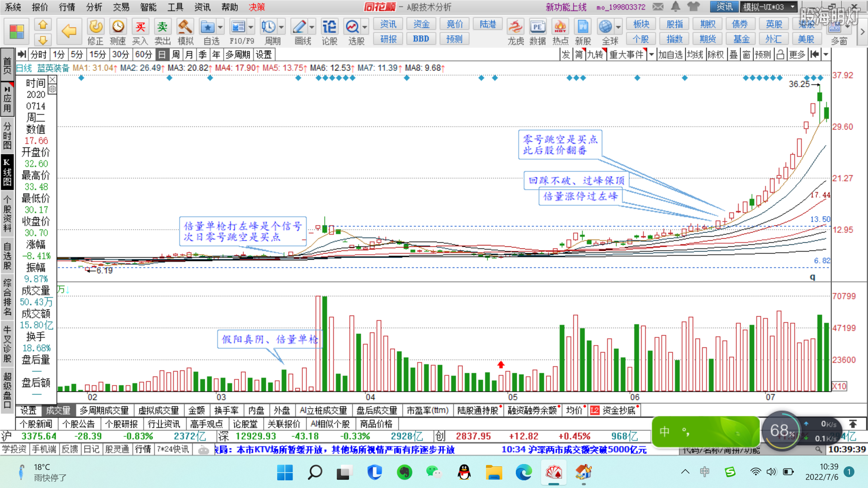
Task: Go back with the left arrow icon
Action: coord(69,31)
